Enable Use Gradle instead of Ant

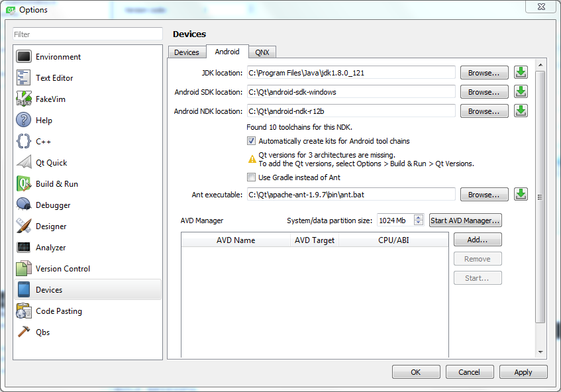[252, 177]
